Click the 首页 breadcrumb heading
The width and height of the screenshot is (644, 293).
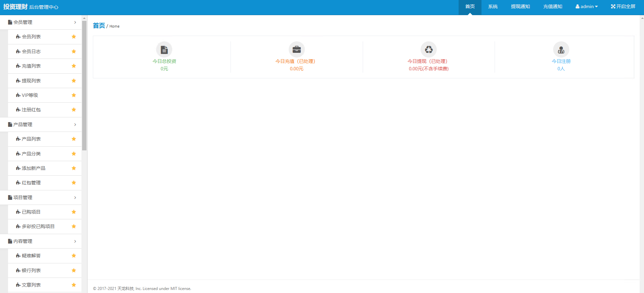(x=99, y=26)
